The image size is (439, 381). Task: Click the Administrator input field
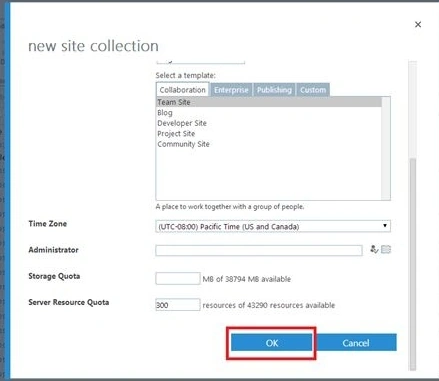[259, 250]
